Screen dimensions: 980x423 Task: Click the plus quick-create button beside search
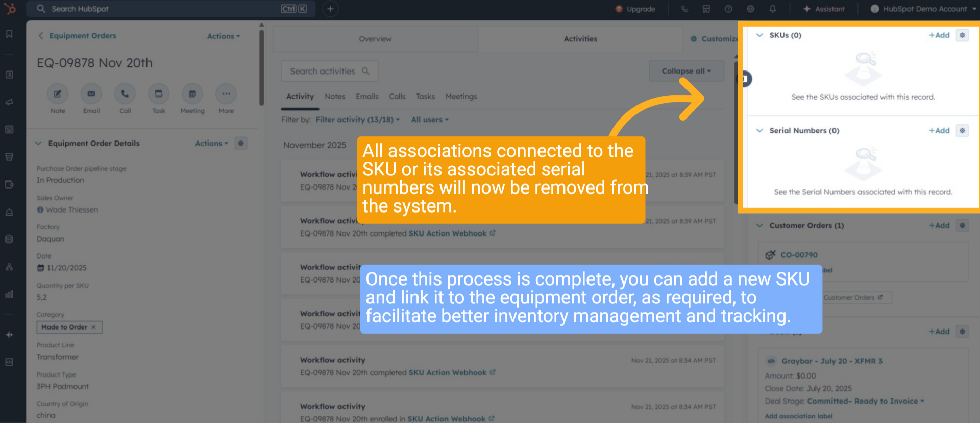(330, 9)
